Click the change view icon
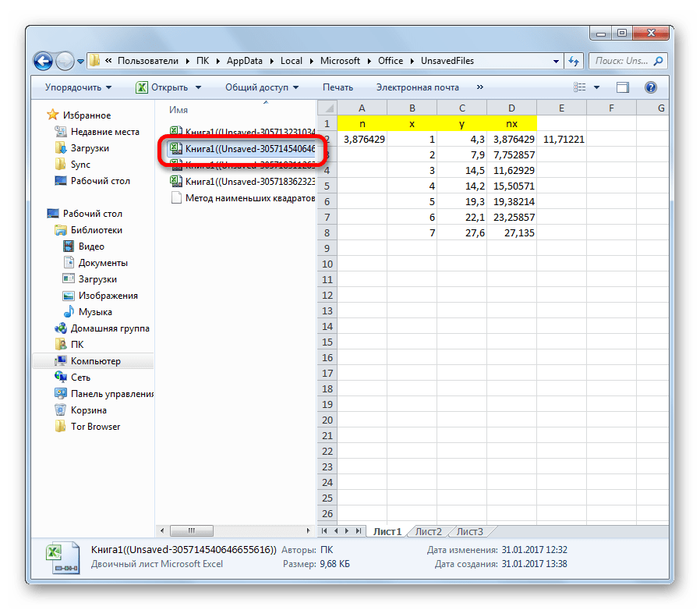700x610 pixels. 579,87
